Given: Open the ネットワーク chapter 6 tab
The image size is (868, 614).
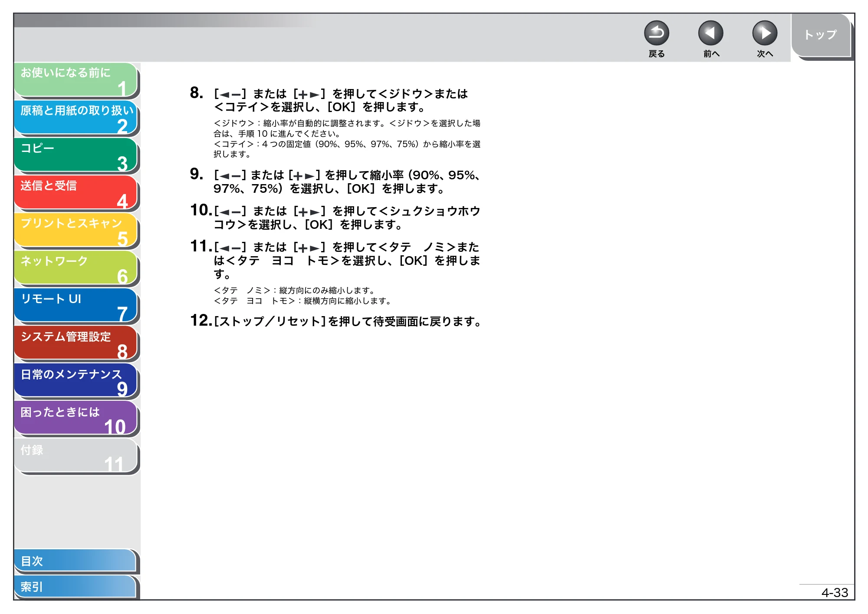Looking at the screenshot, I should [x=76, y=268].
